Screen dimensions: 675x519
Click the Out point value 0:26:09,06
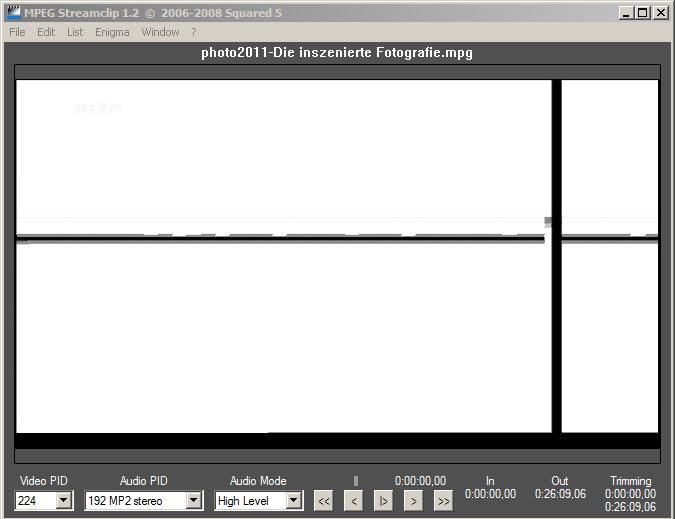(x=560, y=494)
